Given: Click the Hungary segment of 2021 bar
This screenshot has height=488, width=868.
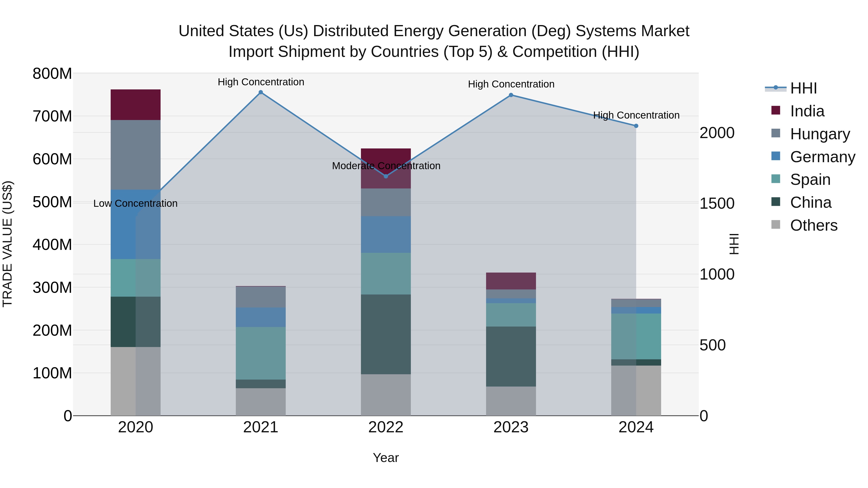Looking at the screenshot, I should click(x=261, y=297).
